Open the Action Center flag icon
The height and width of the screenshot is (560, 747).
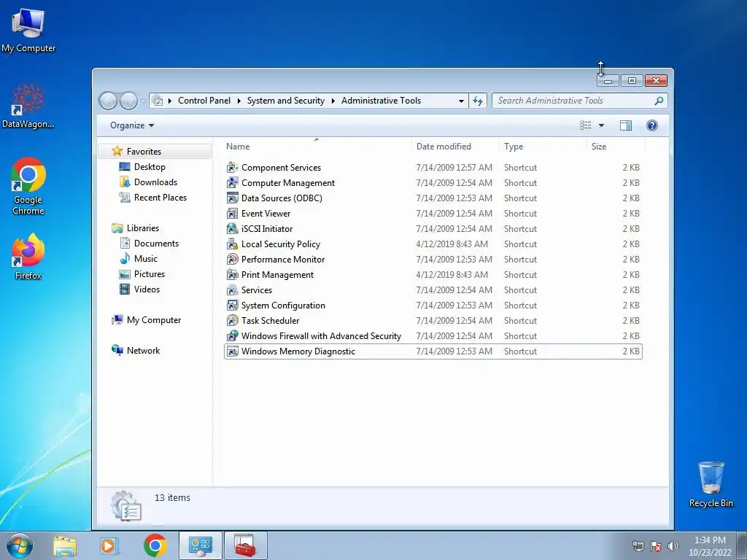coord(656,546)
